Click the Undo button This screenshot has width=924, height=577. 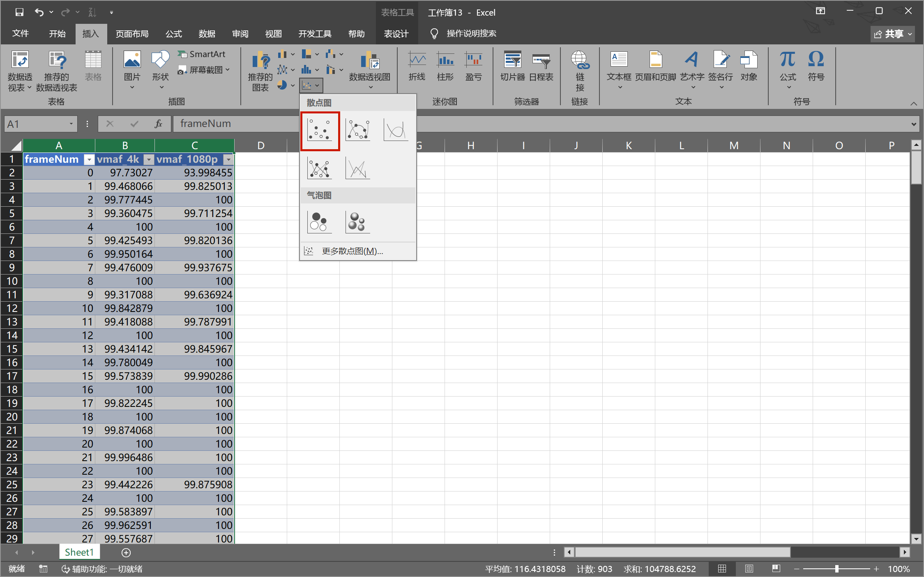(x=39, y=12)
